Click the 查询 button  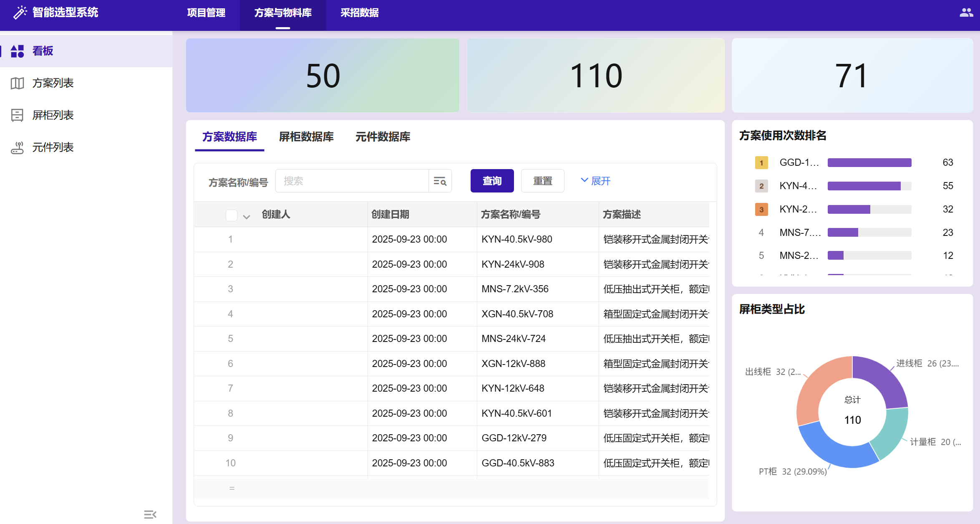point(492,181)
